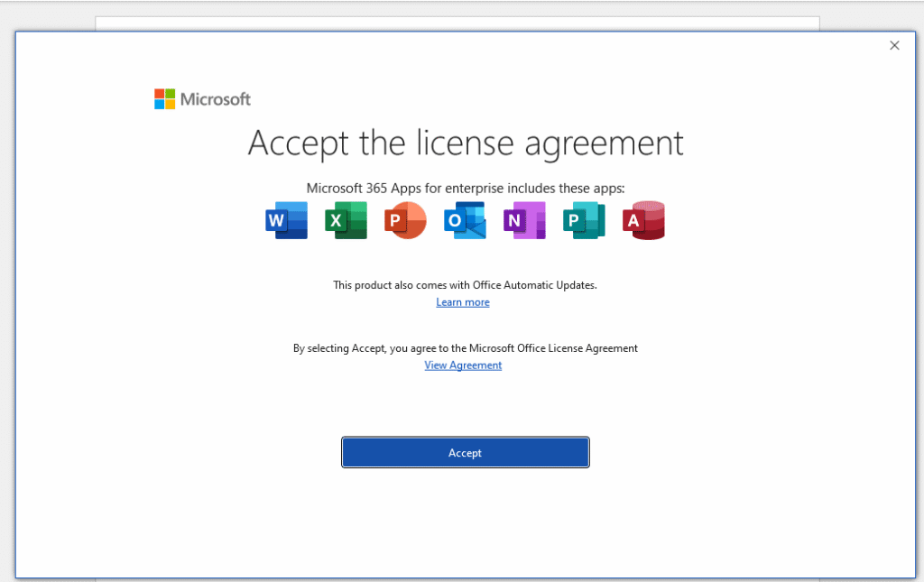Click the 'Office Automatic Updates' sentence
This screenshot has height=582, width=924.
[465, 285]
